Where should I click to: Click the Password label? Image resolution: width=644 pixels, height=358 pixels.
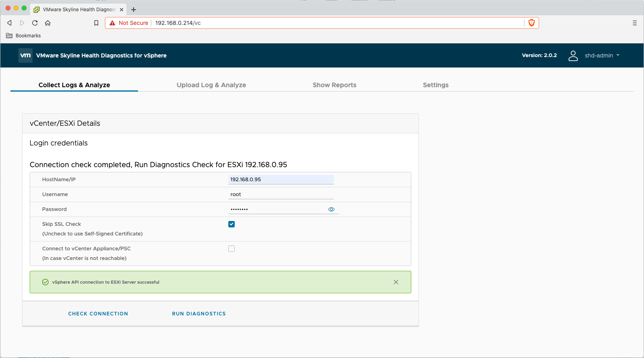55,209
